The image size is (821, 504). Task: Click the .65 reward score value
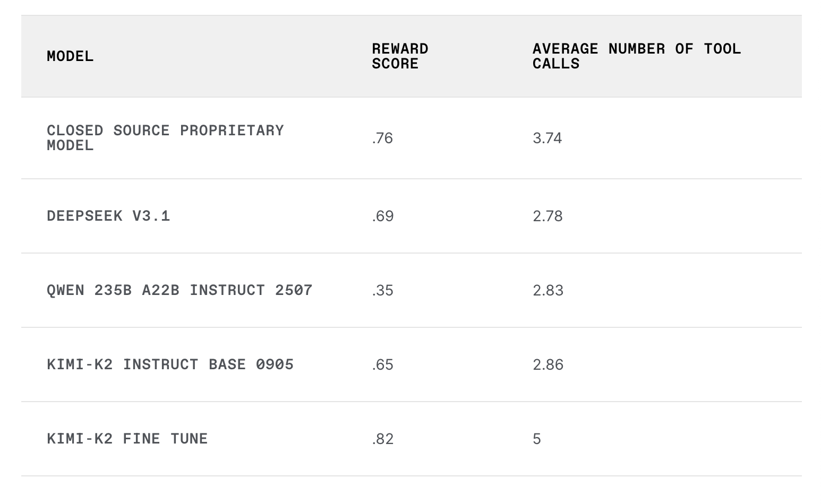382,364
